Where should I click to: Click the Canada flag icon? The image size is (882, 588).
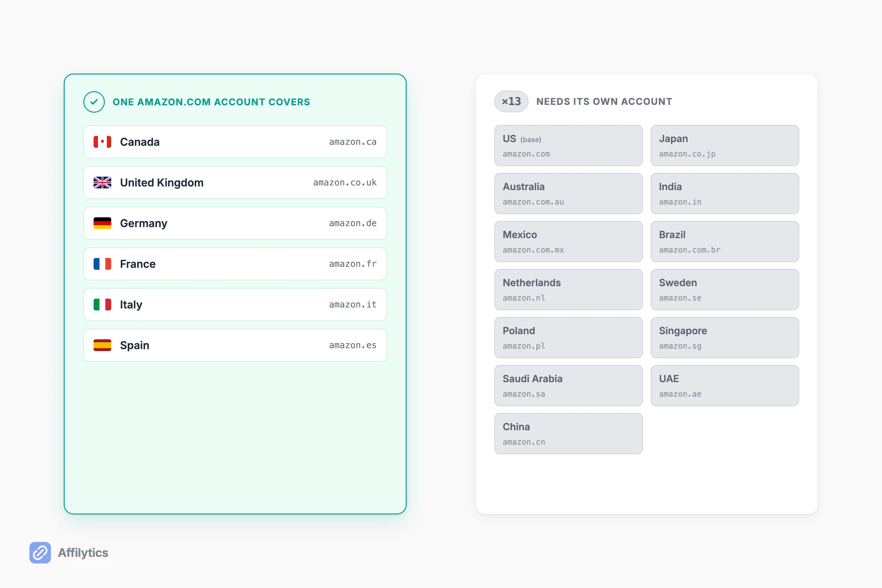tap(102, 142)
